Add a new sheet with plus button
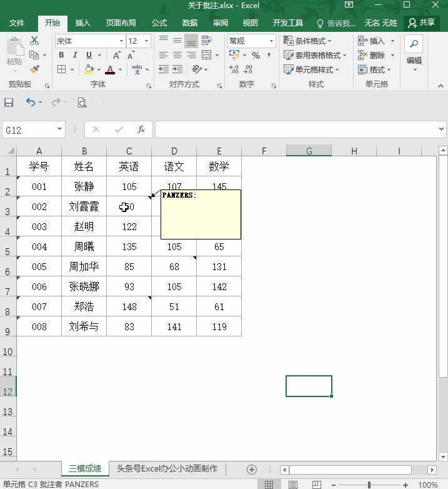The width and height of the screenshot is (448, 489). [x=251, y=470]
